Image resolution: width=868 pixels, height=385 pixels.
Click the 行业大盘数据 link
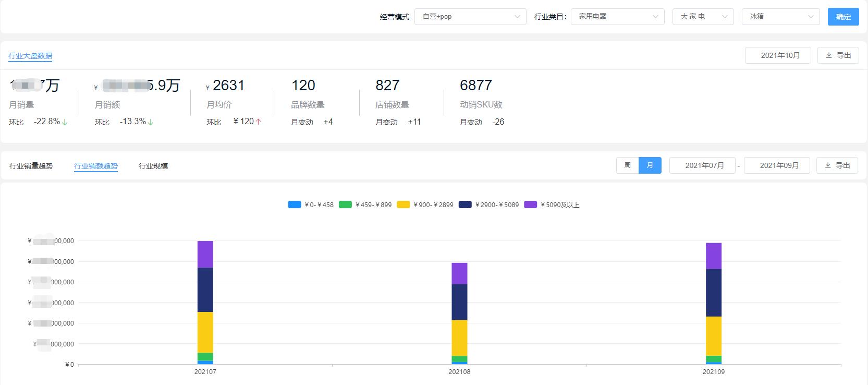[x=30, y=56]
